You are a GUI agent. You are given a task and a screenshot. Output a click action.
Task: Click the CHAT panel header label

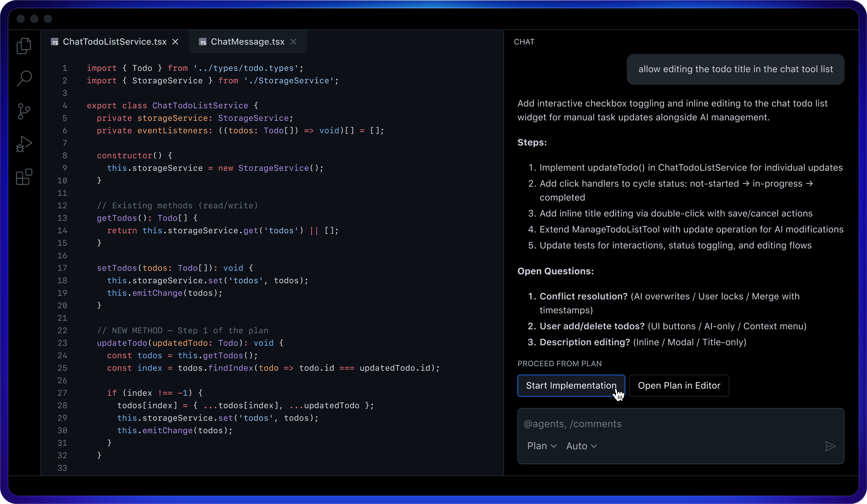tap(524, 41)
